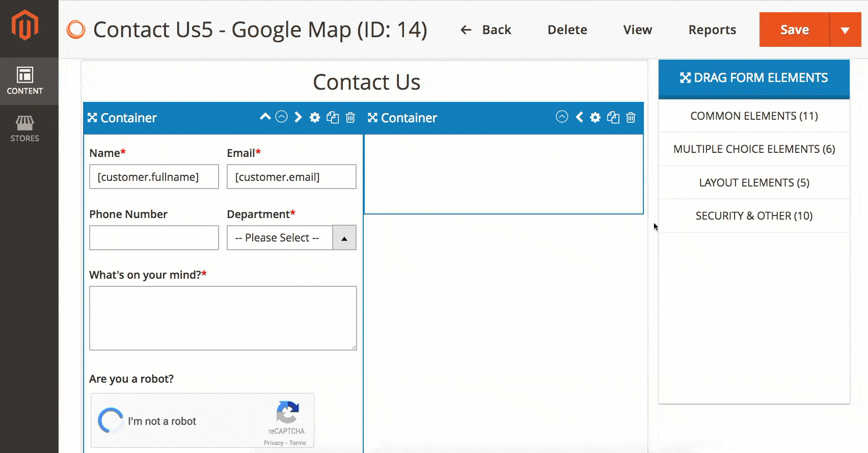Image resolution: width=868 pixels, height=453 pixels.
Task: Expand Layout Elements (5) section
Action: [x=754, y=182]
